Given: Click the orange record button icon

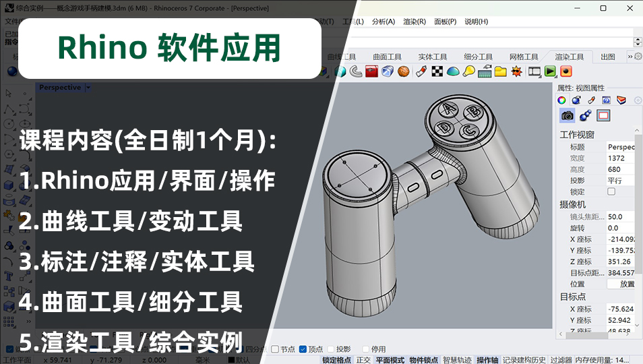Looking at the screenshot, I should [566, 71].
